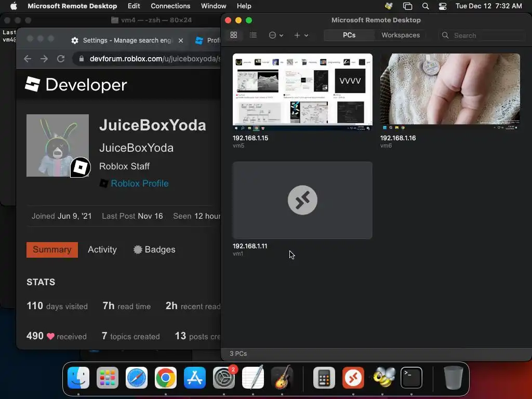Open the Connections menu

(170, 6)
